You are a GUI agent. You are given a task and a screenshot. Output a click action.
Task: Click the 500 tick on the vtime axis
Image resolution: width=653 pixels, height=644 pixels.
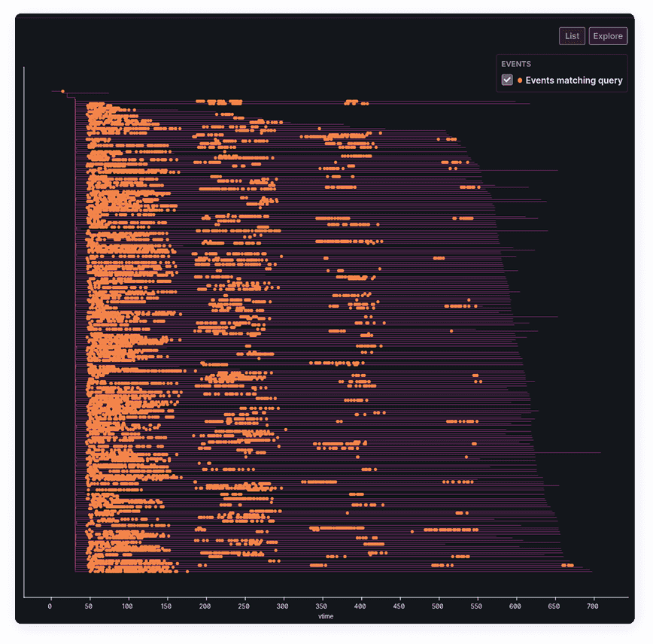(438, 606)
